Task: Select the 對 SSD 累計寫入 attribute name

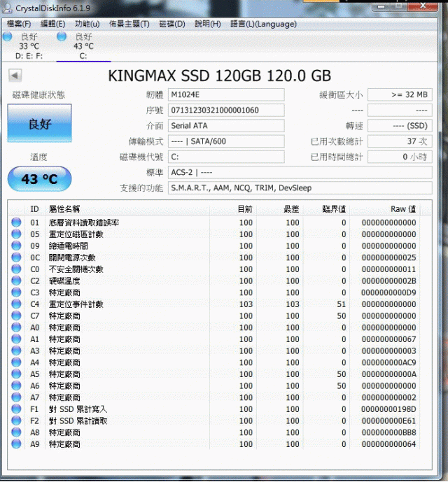Action: point(78,409)
